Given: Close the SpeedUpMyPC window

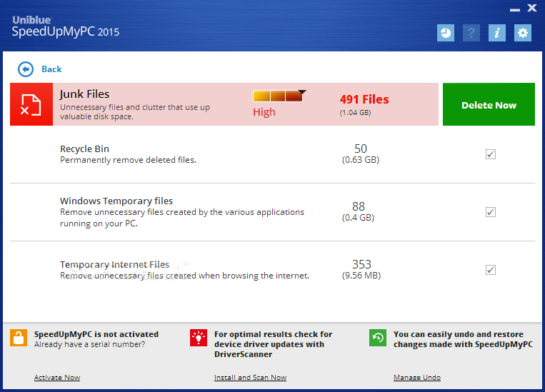Looking at the screenshot, I should click(x=532, y=8).
